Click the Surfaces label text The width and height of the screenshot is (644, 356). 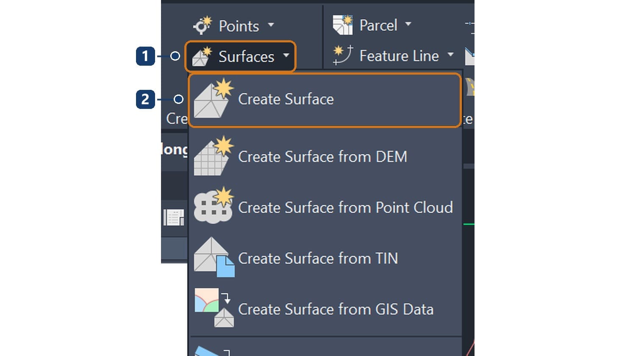[247, 57]
